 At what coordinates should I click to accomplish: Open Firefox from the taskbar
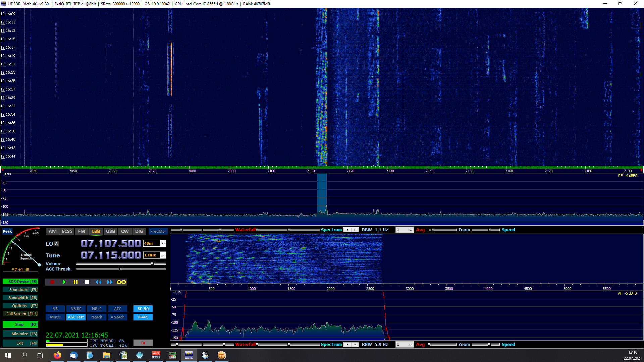pos(57,355)
